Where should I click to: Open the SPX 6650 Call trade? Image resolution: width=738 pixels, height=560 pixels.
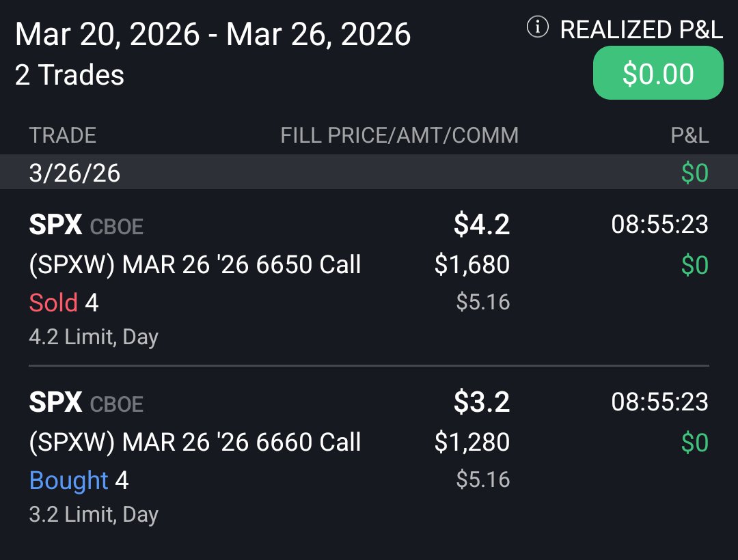point(195,264)
